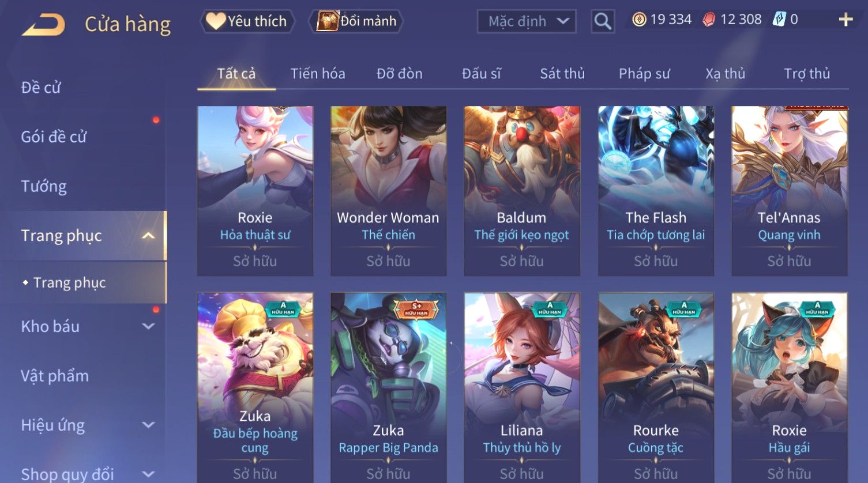Open the search magnifier icon

pos(603,22)
